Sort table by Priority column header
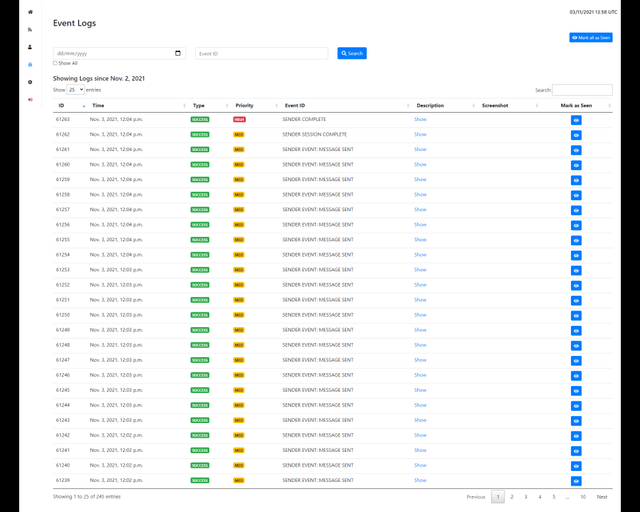Viewport: 640px width, 512px height. point(244,105)
